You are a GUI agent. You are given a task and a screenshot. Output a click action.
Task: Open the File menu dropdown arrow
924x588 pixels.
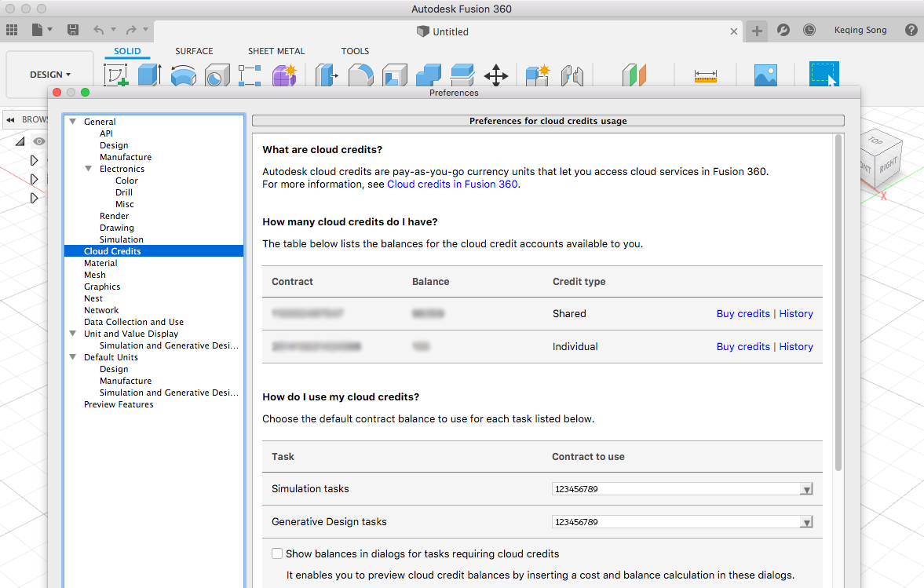[50, 30]
